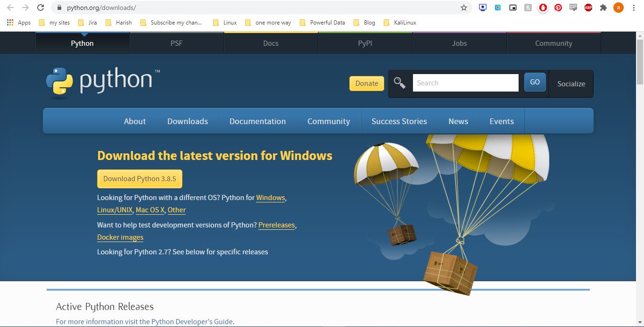Image resolution: width=644 pixels, height=327 pixels.
Task: Click the yellow Donate button
Action: pos(367,84)
